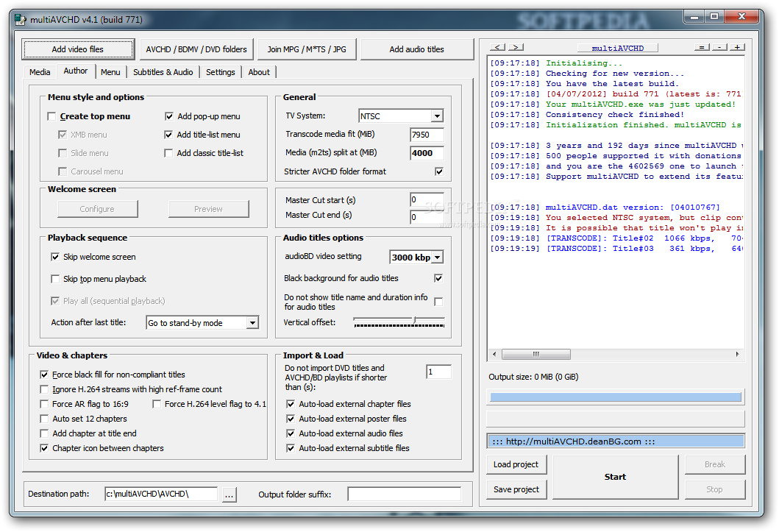The height and width of the screenshot is (532, 779).
Task: Open the About tab
Action: [259, 72]
